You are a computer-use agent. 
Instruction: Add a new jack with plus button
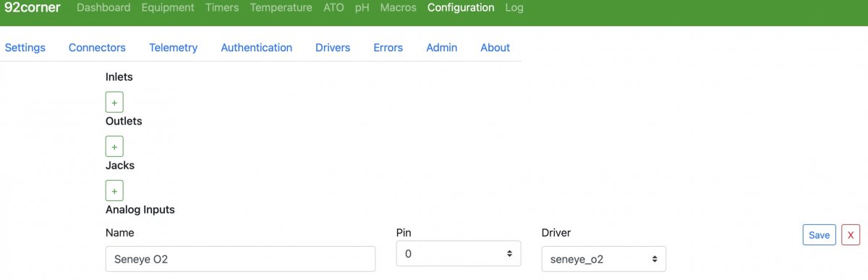click(114, 190)
